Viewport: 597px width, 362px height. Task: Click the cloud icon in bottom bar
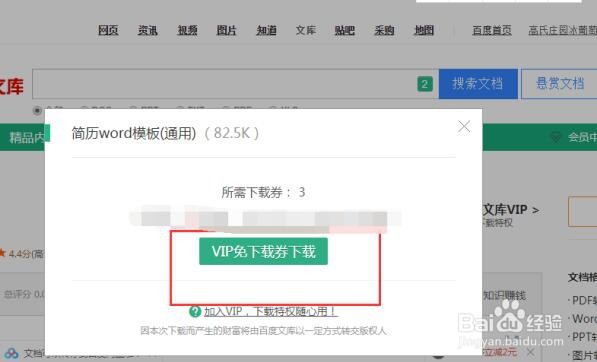click(11, 354)
